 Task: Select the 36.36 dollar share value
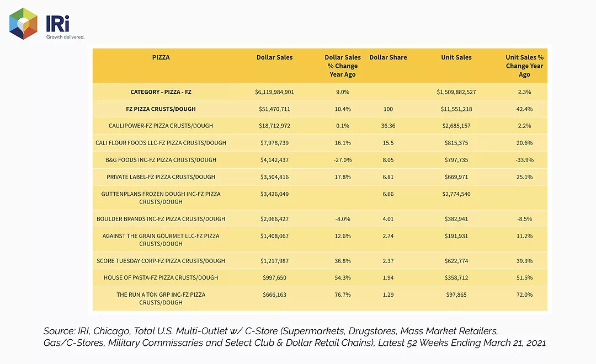tap(388, 126)
